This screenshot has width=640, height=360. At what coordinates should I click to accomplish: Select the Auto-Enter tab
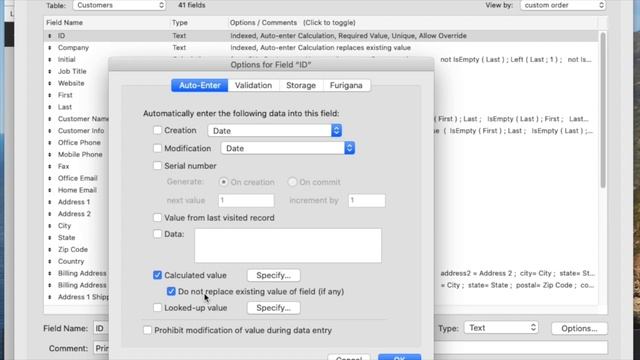click(200, 85)
